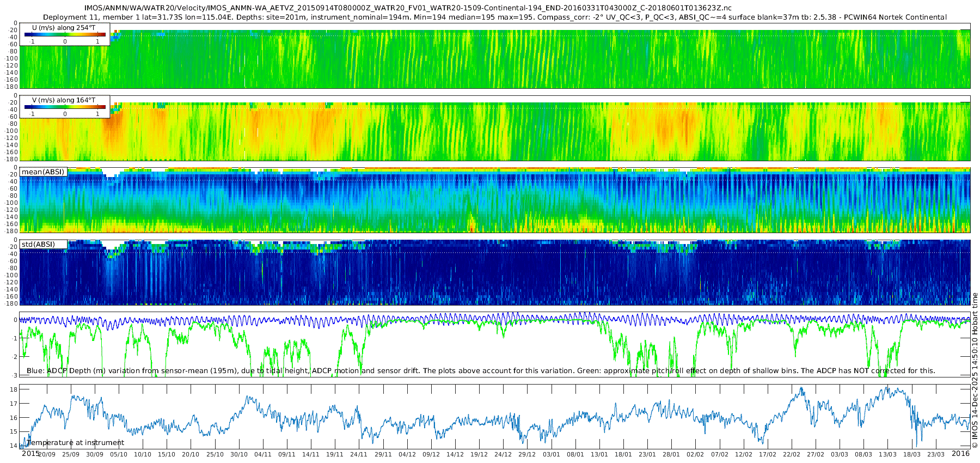Click the 'V (m/s) along 164°T' legend title
Image resolution: width=980 pixels, height=463 pixels.
64,100
